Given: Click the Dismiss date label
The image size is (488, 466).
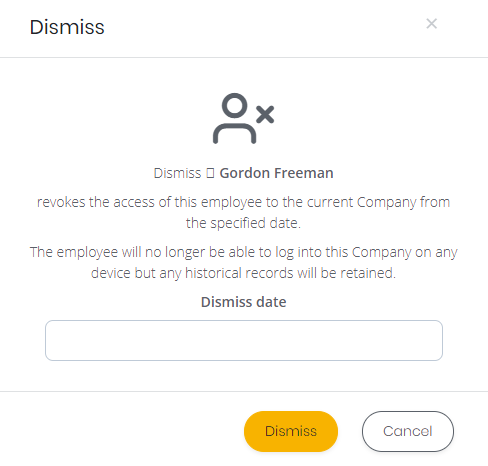Looking at the screenshot, I should pos(243,302).
